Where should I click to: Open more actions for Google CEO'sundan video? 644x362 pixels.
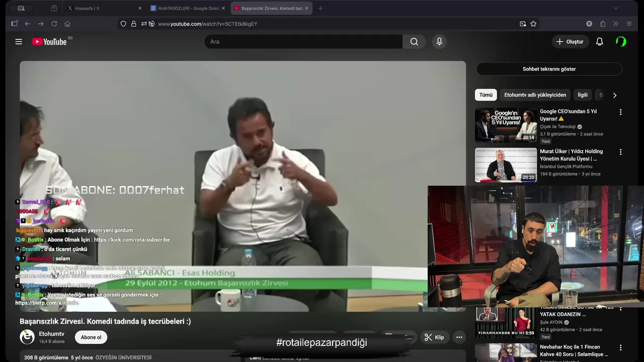620,112
